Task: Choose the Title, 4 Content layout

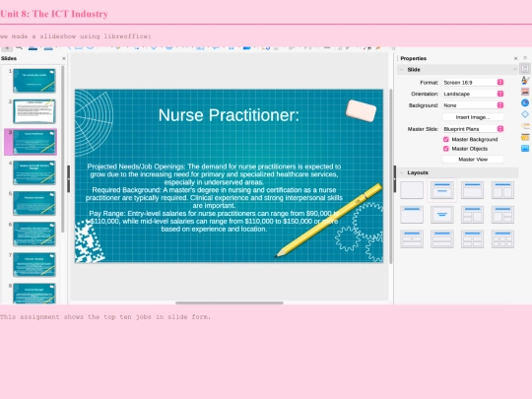Action: coord(472,238)
